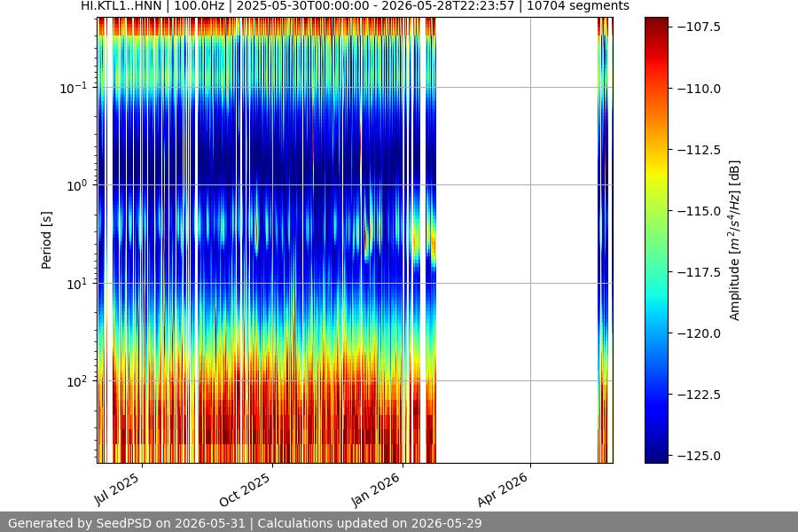Select the 'Jan 2026' x-axis label
798x532 pixels.
click(376, 490)
